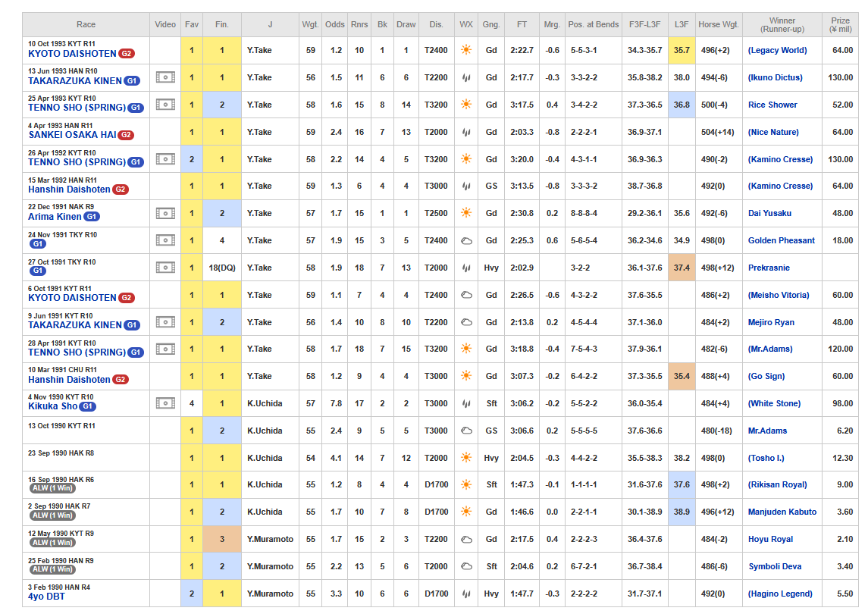Open winner Golden Pheasant link
Screen dimensions: 868x614
click(x=781, y=240)
